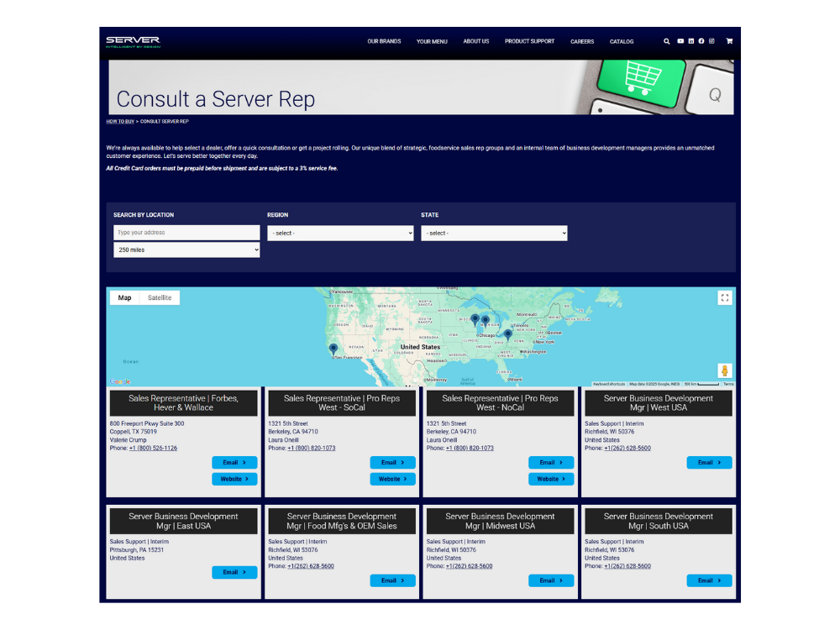Open Server's YouTube channel icon
The width and height of the screenshot is (840, 630).
pos(680,41)
